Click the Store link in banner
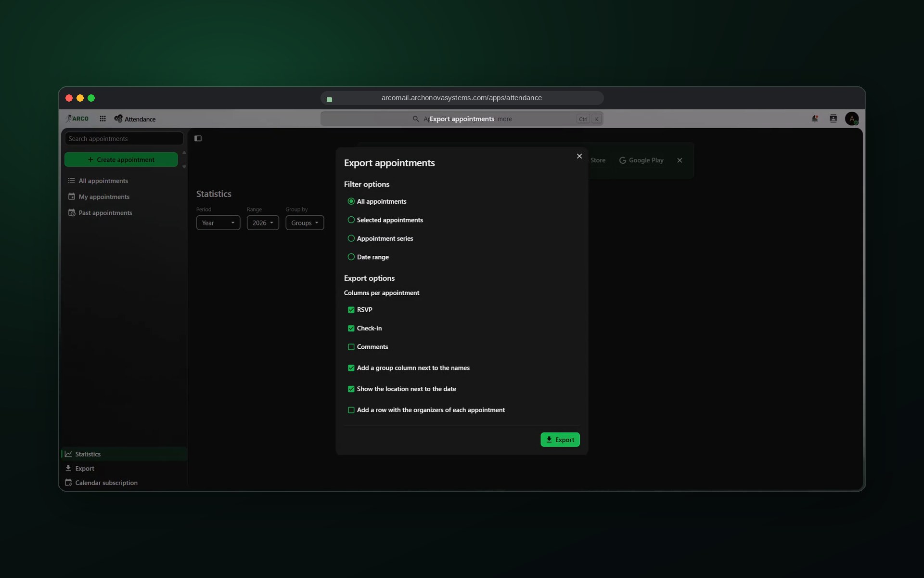Image resolution: width=924 pixels, height=578 pixels. point(598,160)
